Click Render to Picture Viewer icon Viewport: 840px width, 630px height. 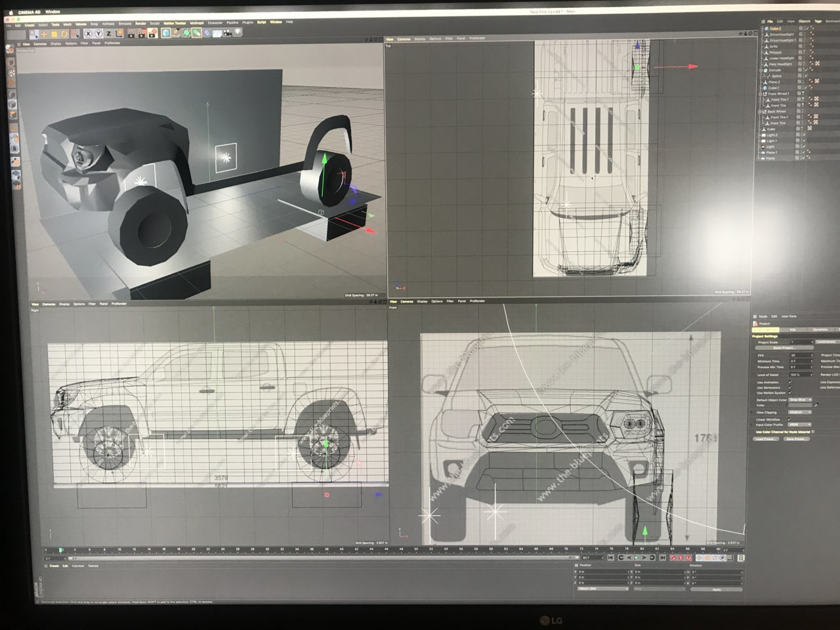[x=142, y=34]
